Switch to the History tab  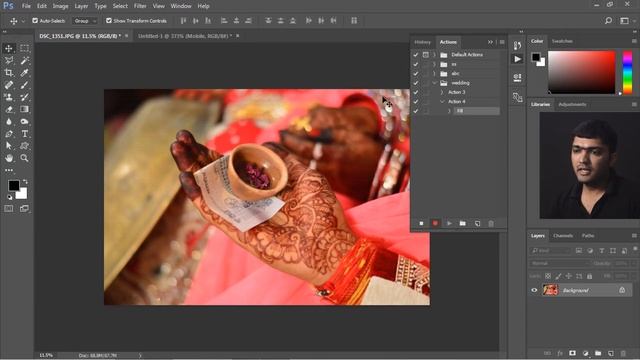422,42
